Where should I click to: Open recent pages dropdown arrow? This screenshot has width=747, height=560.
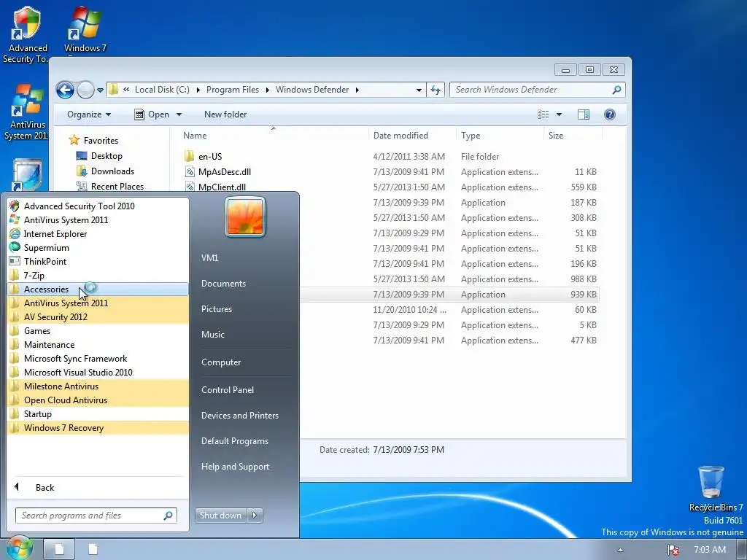click(x=100, y=90)
